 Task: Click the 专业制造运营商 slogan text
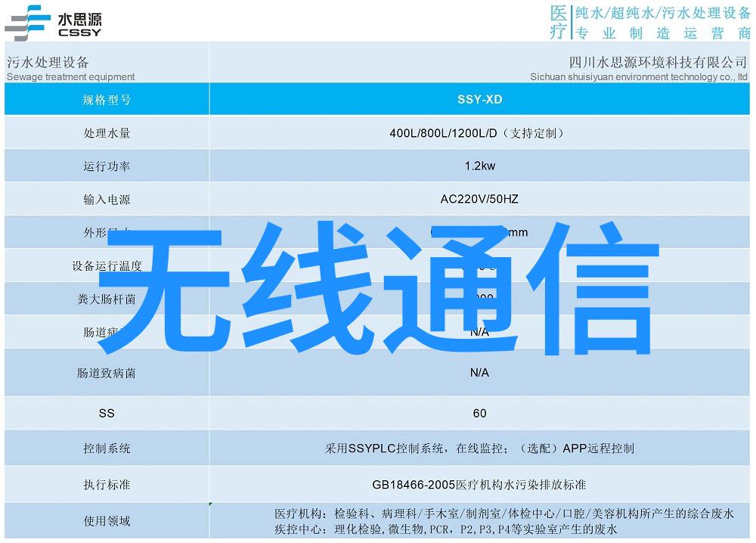pos(661,33)
